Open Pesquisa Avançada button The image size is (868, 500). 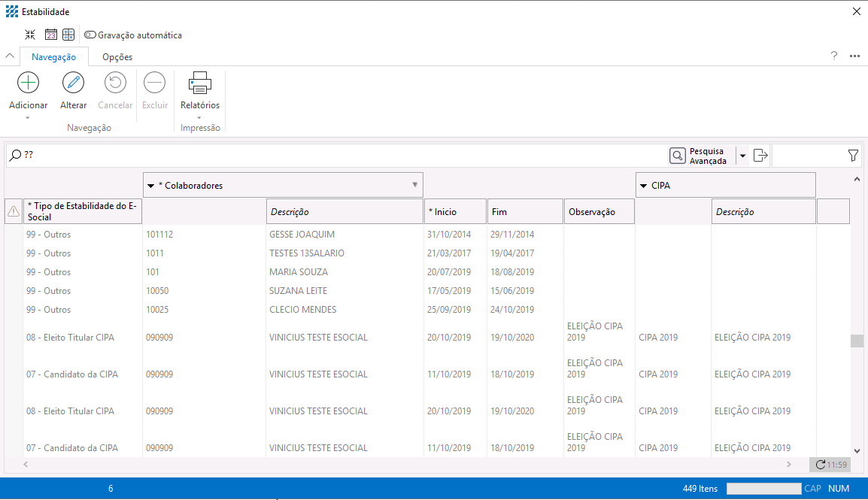click(x=699, y=156)
